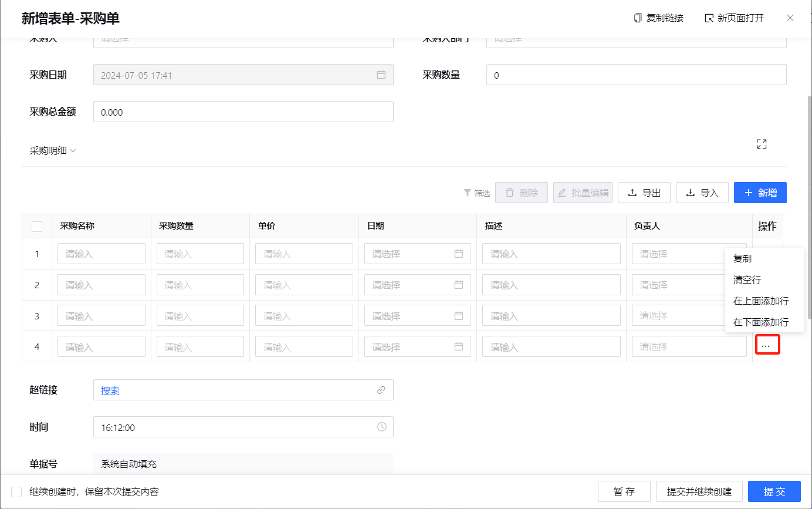Select 复制 from row menu
Image resolution: width=812 pixels, height=509 pixels.
click(x=764, y=258)
